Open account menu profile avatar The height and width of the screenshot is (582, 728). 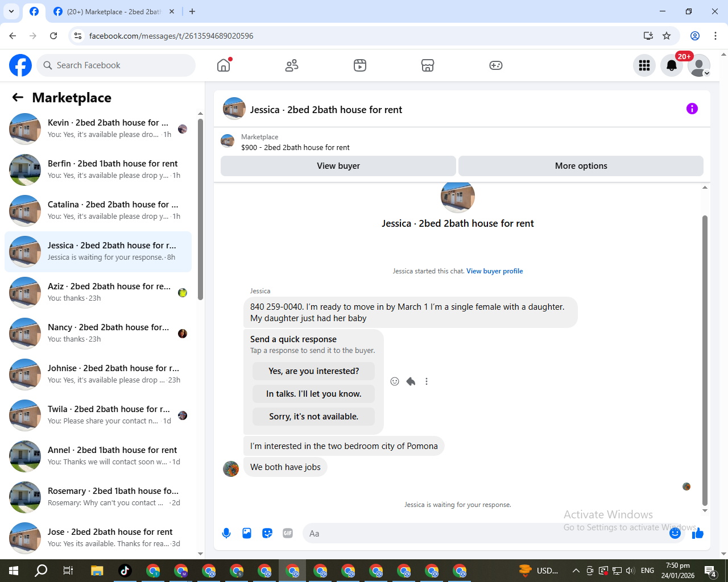coord(699,65)
